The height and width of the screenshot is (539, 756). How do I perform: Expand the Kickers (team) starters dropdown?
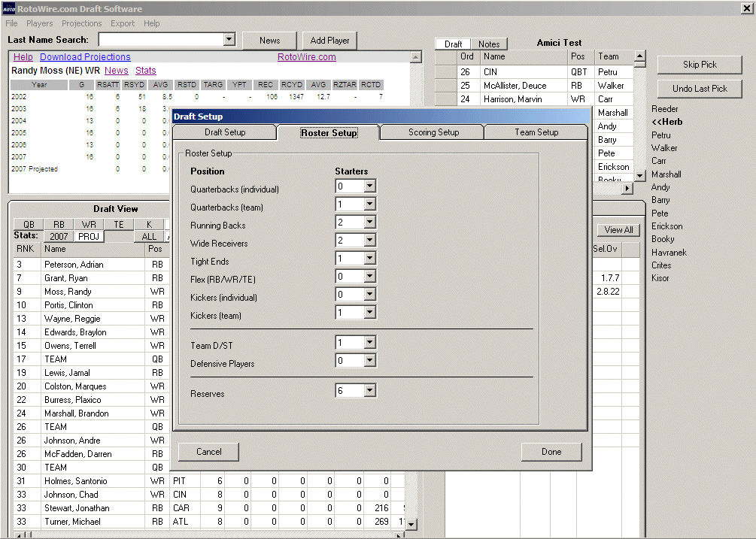370,313
